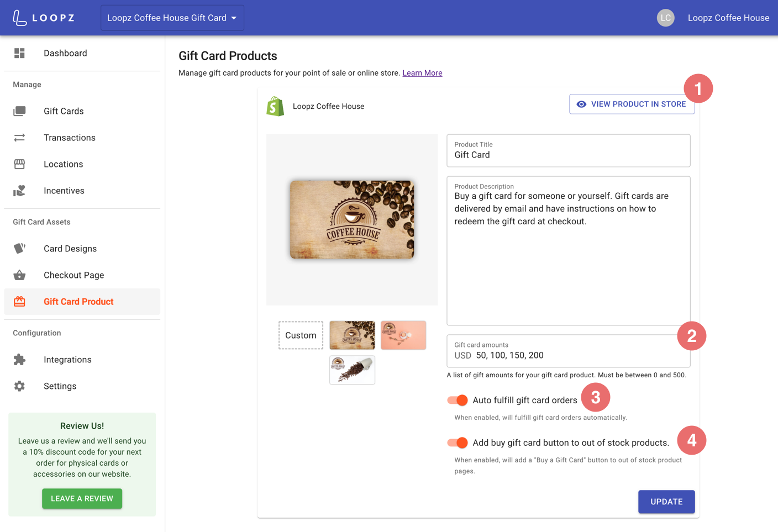This screenshot has height=532, width=778.
Task: Click the Integrations puzzle icon
Action: point(19,360)
